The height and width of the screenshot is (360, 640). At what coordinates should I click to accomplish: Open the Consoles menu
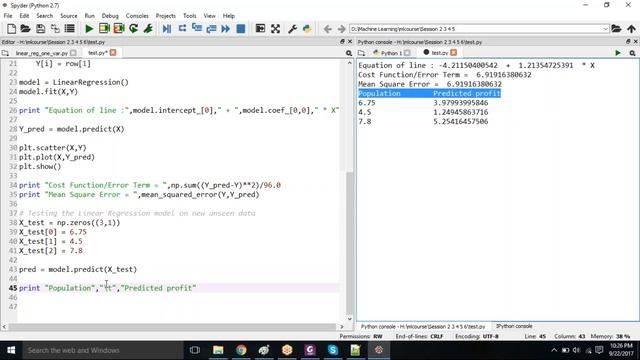point(137,16)
